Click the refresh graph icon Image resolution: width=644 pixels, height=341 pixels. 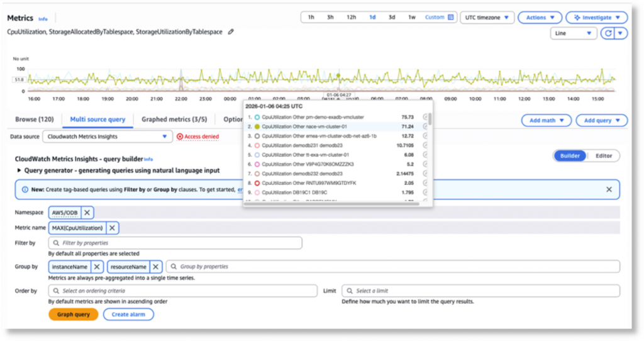608,33
